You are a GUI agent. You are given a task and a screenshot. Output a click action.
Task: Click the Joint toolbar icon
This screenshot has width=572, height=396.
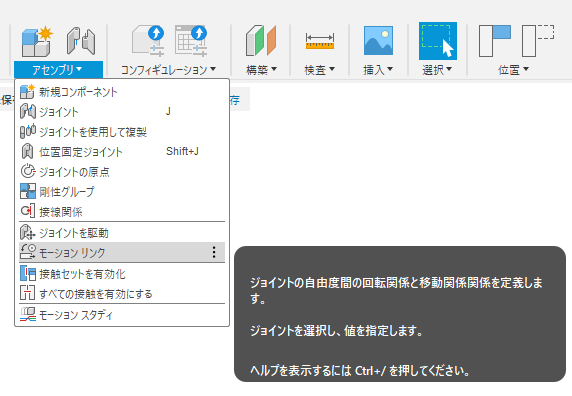point(81,41)
